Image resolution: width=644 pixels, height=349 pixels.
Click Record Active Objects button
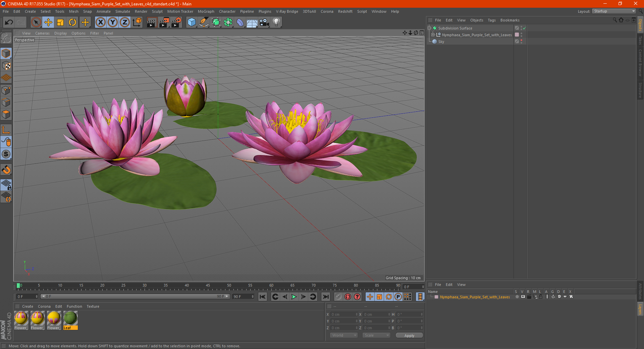tap(338, 297)
